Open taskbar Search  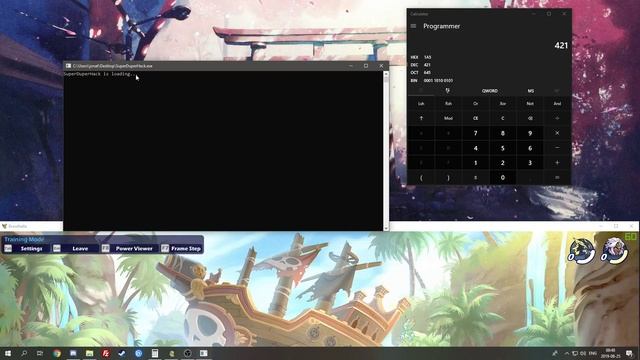[x=24, y=353]
